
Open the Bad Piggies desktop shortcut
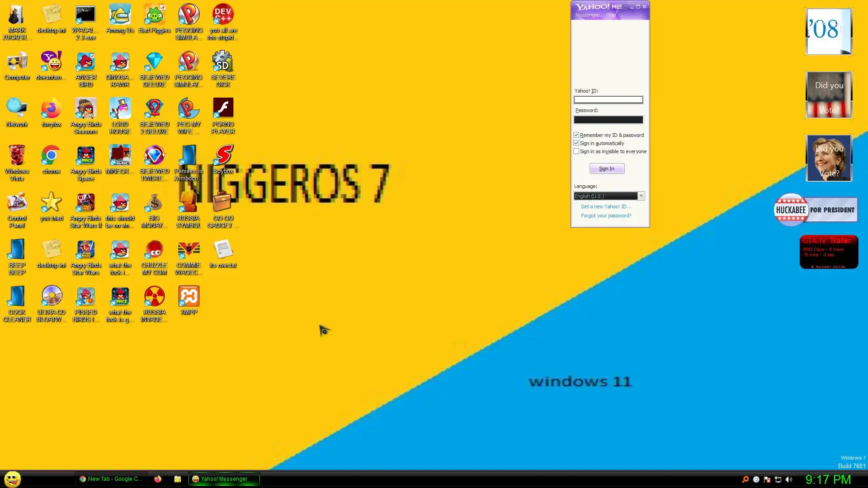coord(154,16)
